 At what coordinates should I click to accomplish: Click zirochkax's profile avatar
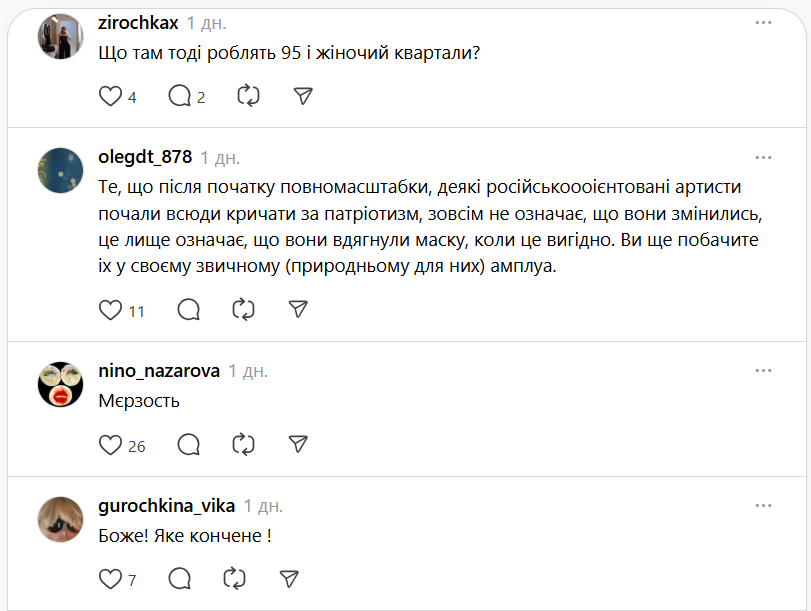click(60, 38)
